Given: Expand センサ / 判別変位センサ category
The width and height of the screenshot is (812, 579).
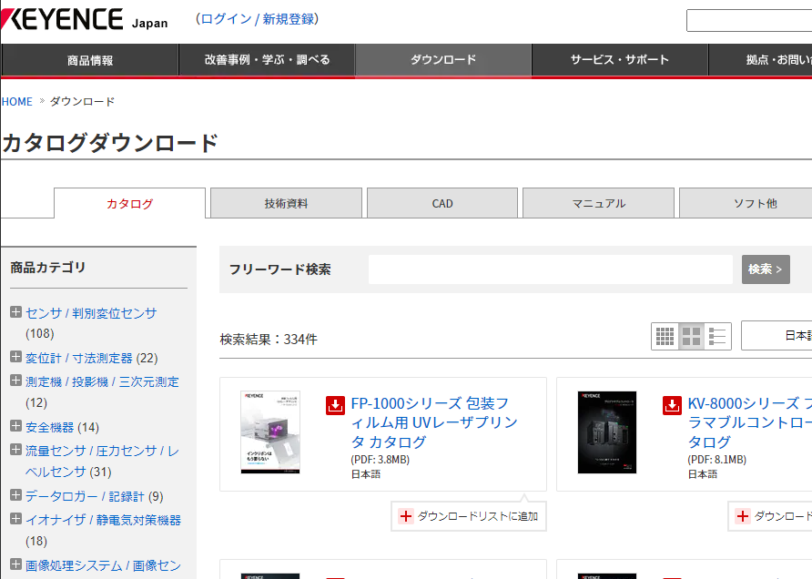Looking at the screenshot, I should [x=16, y=312].
